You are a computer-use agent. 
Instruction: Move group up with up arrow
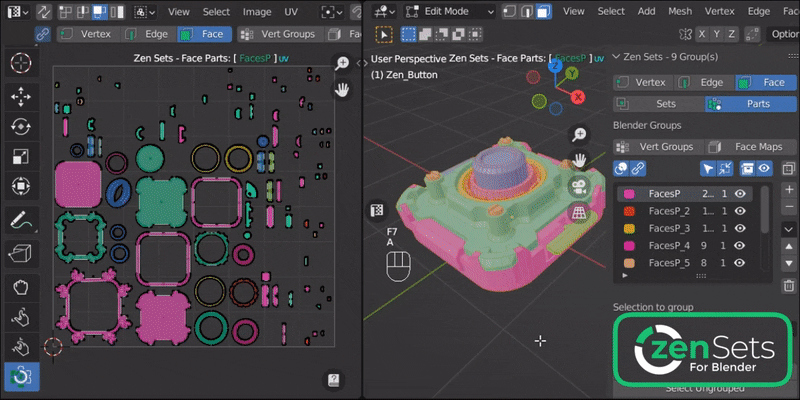tap(789, 247)
